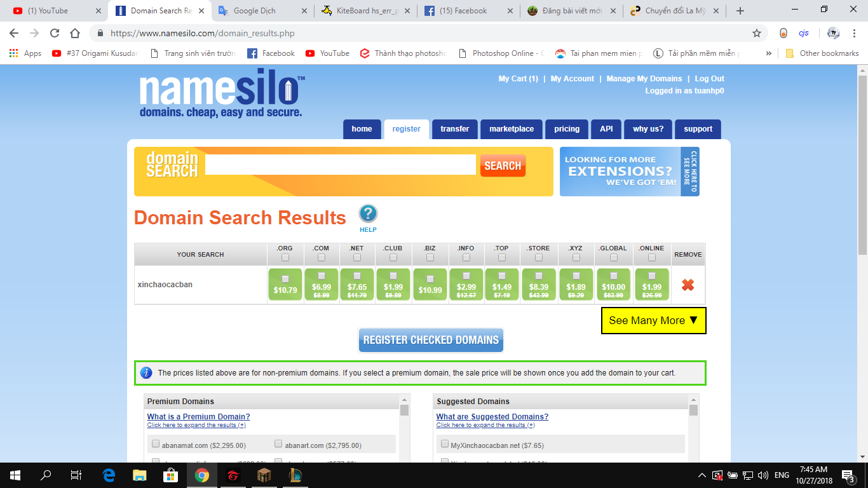Select xinchaocacban .CLUB checkbox priced $1.99

pyautogui.click(x=393, y=276)
